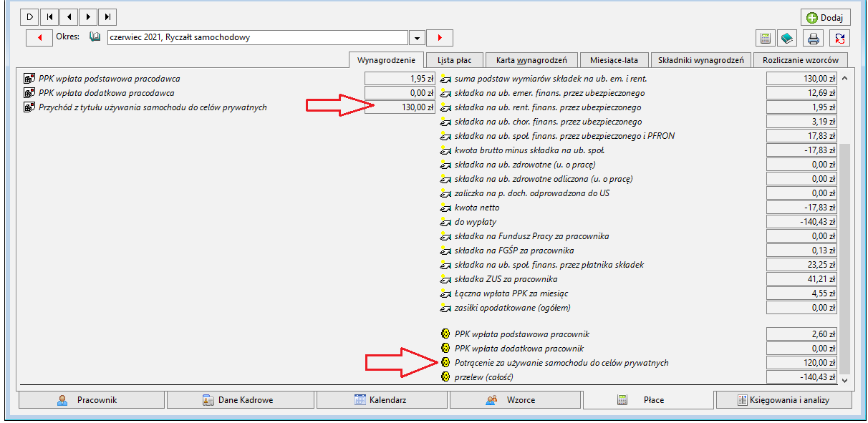868x423 pixels.
Task: Click the Dodaj button
Action: coord(825,17)
